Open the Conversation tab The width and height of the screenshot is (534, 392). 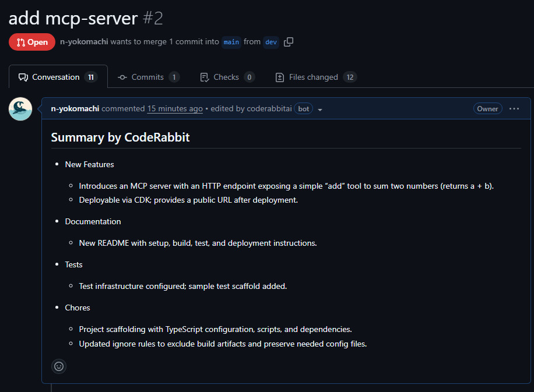[58, 77]
